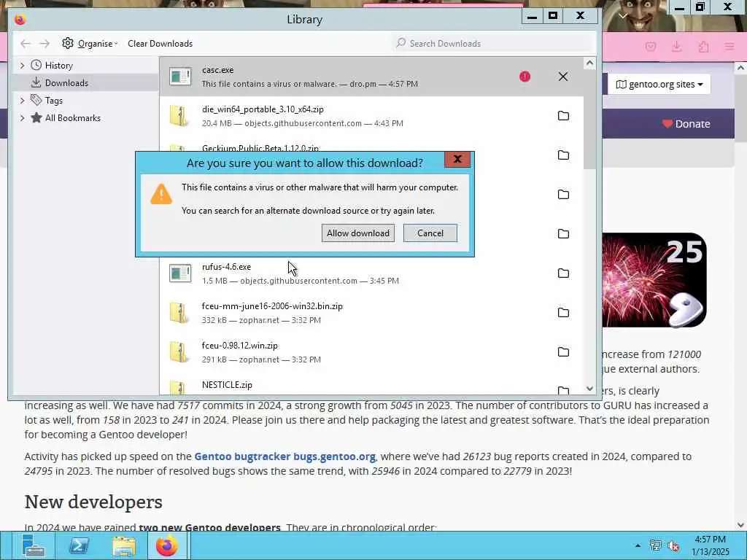This screenshot has height=560, width=747.
Task: Select the rufus-4.6.exe download entry
Action: click(x=371, y=273)
